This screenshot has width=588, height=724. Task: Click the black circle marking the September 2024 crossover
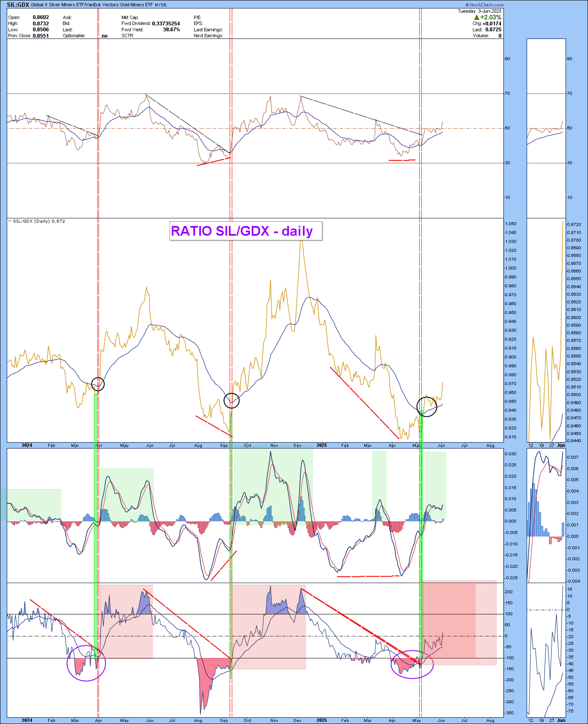[x=231, y=400]
